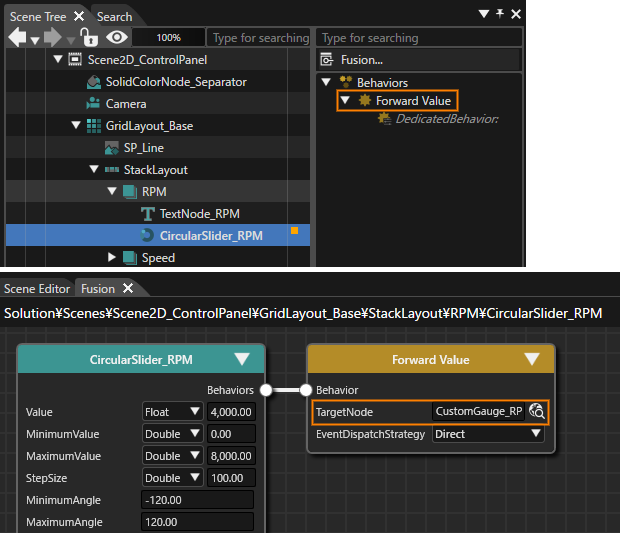Click the Value field showing 4,000.00

click(231, 412)
